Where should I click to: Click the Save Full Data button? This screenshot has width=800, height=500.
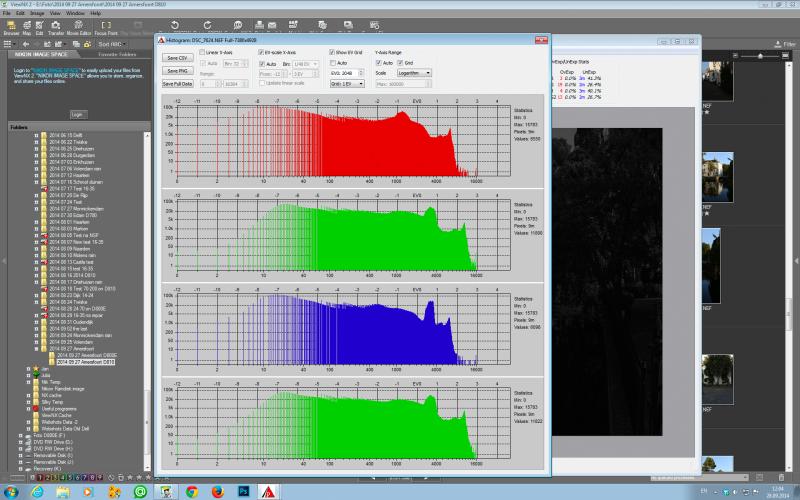177,84
